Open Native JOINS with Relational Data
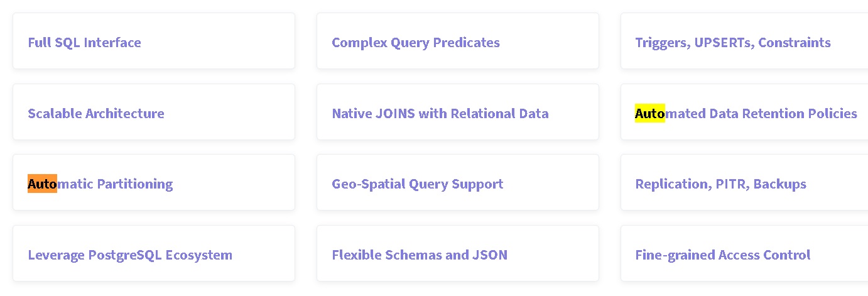 point(440,114)
